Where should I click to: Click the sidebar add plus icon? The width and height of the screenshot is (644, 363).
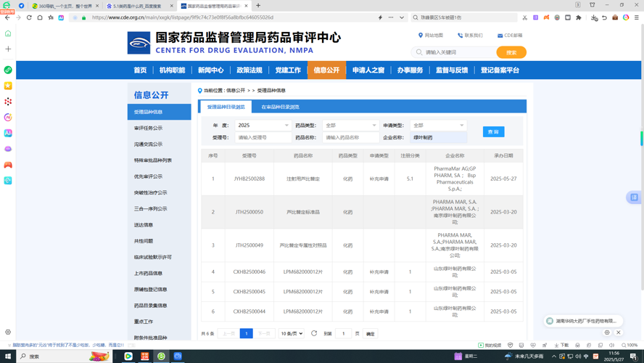tap(8, 49)
